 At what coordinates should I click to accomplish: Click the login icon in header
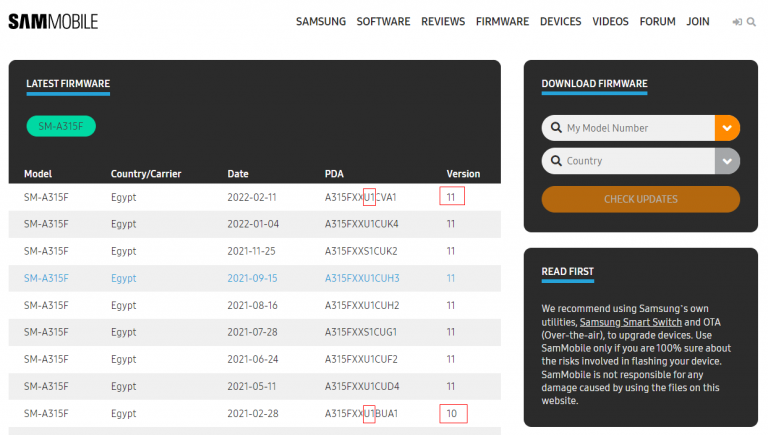point(737,22)
